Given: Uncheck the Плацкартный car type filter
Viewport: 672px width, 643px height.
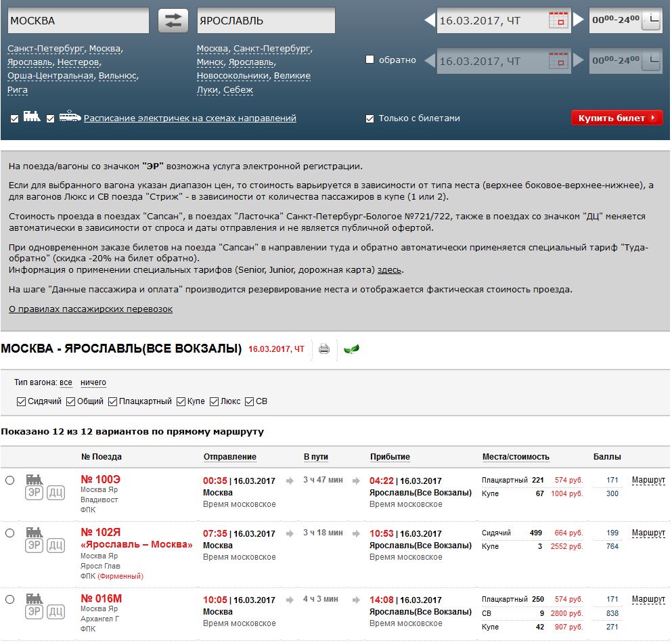Looking at the screenshot, I should (x=112, y=401).
